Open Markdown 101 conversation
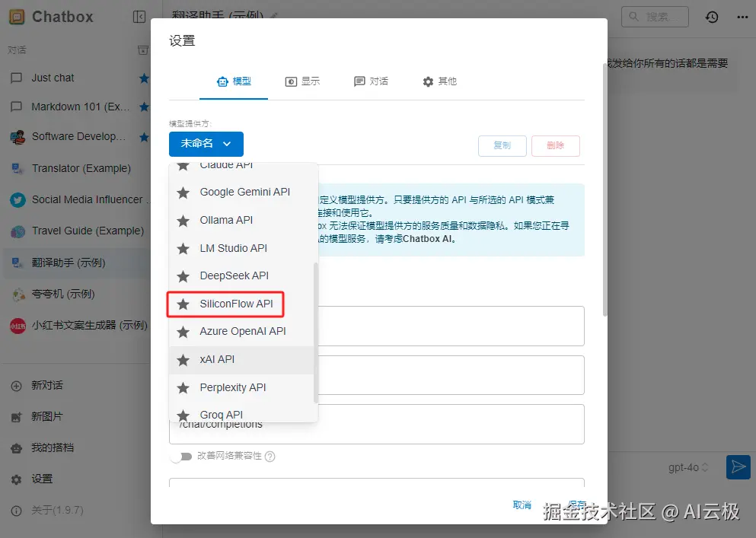Image resolution: width=756 pixels, height=538 pixels. click(75, 107)
